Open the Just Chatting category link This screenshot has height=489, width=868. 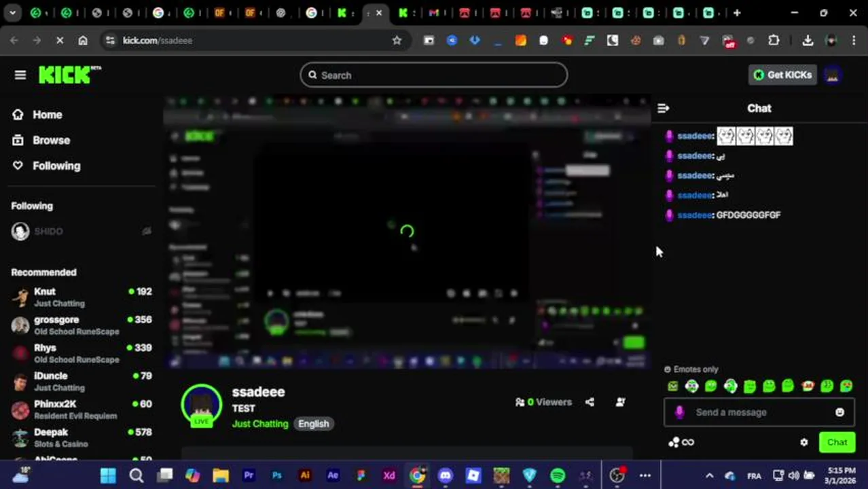[x=260, y=424]
